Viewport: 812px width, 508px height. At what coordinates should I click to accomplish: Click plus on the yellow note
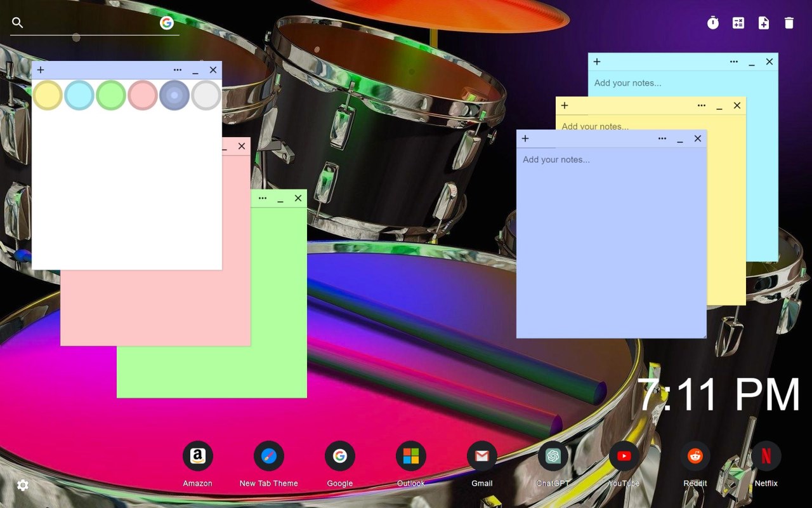pyautogui.click(x=565, y=105)
